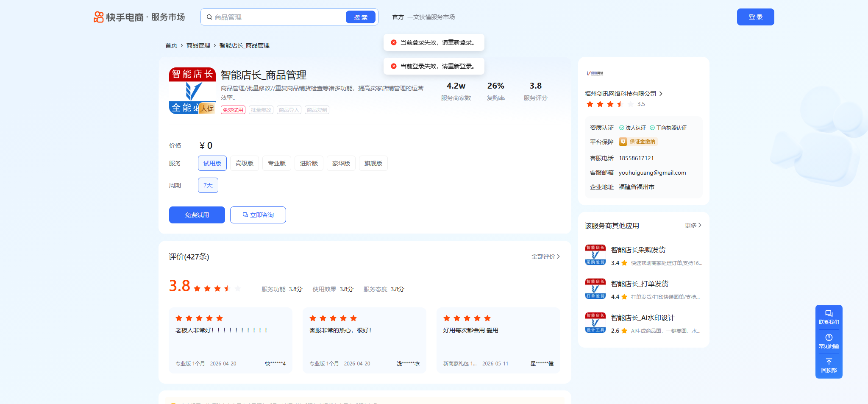The height and width of the screenshot is (404, 868).
Task: Open 智能店长采购发货 app icon
Action: pos(595,255)
